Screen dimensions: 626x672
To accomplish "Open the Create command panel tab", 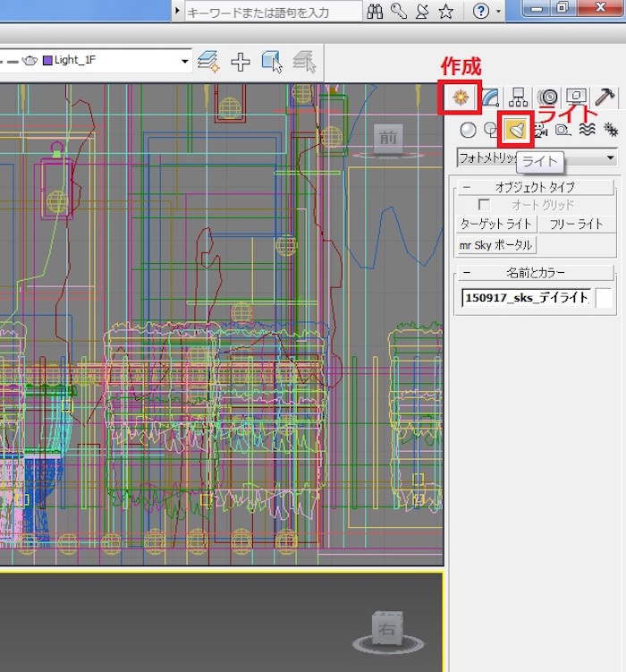I will 460,97.
